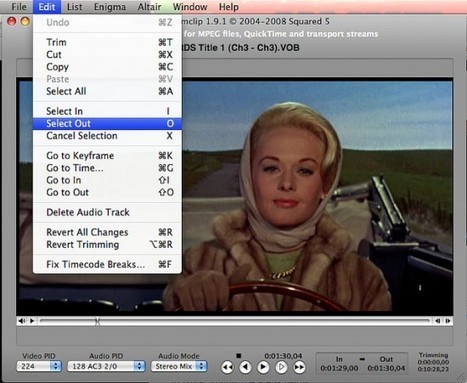This screenshot has height=383, width=467.
Task: Open the Audio Mode Stereo Mix dropdown
Action: click(179, 366)
